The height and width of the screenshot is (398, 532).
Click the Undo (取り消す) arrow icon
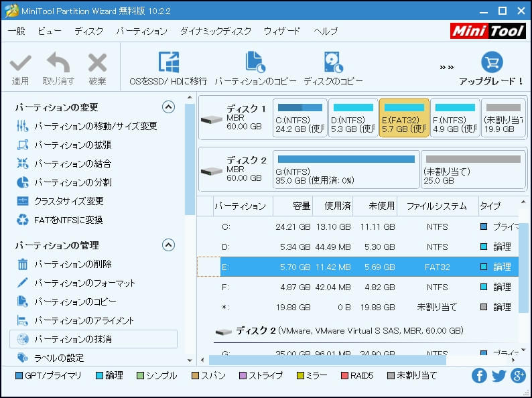click(x=58, y=62)
